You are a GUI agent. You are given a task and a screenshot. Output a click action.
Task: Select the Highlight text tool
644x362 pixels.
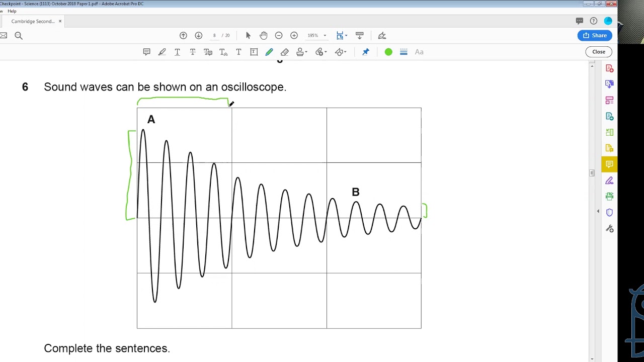(x=162, y=52)
